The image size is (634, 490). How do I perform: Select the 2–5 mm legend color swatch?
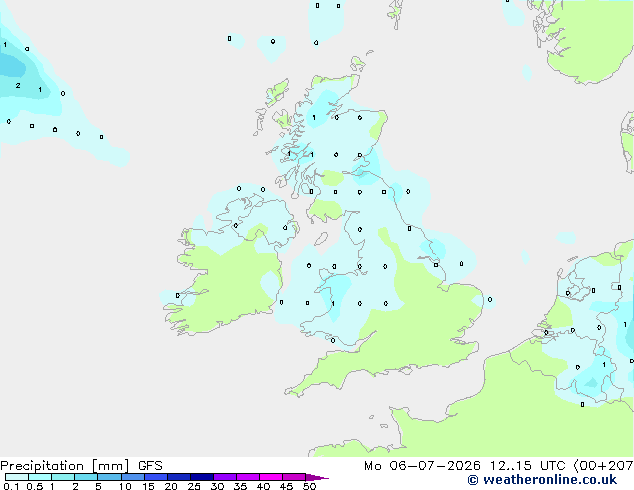(86, 477)
